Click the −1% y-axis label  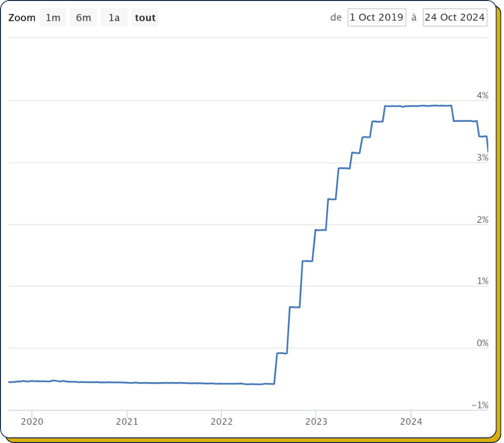480,405
